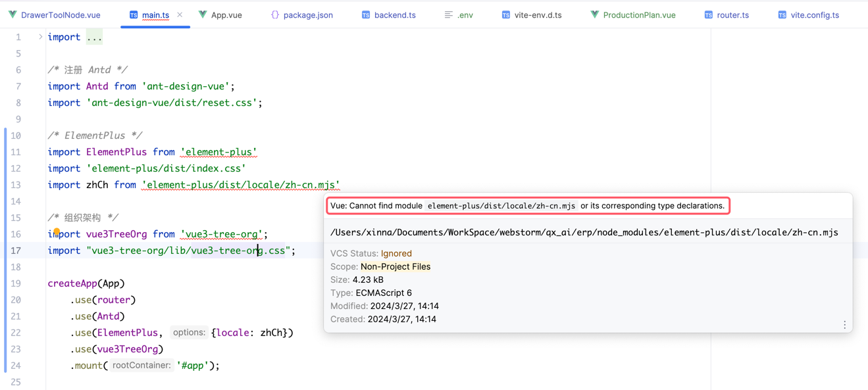The image size is (868, 390).
Task: Click the zh-cn.mjs import path on line 13
Action: pyautogui.click(x=241, y=185)
